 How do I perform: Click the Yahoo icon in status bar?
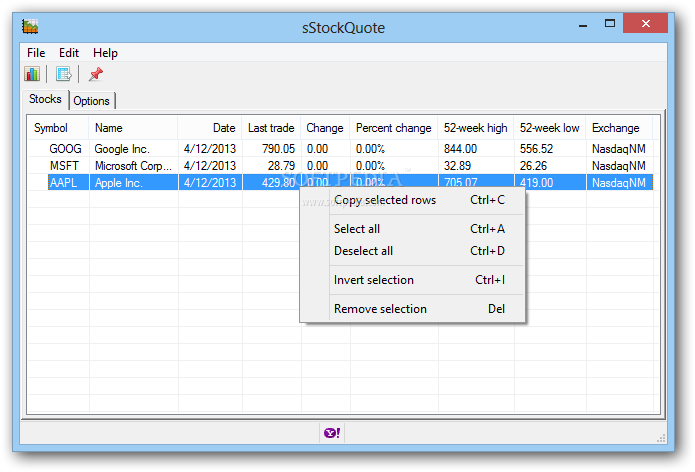332,433
